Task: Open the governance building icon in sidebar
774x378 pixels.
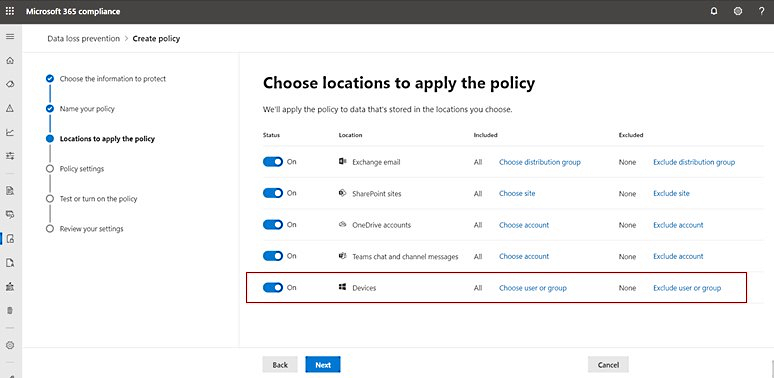Action: tap(10, 286)
